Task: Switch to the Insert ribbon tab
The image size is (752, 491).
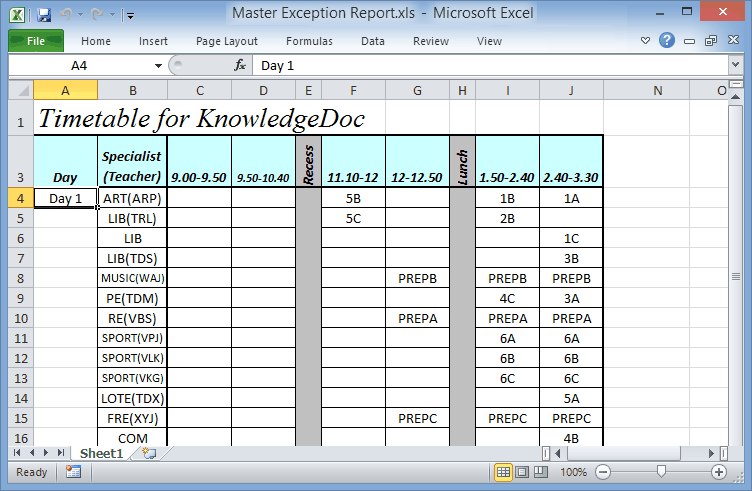Action: (x=153, y=41)
